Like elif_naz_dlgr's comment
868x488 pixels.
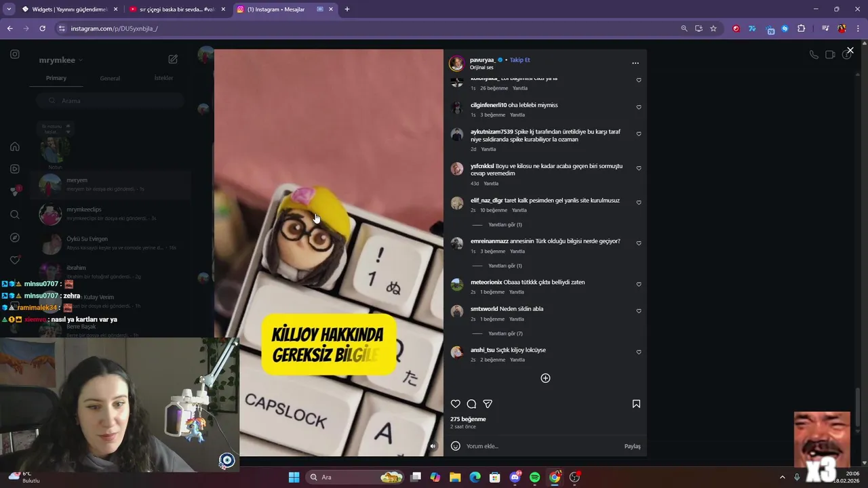pyautogui.click(x=639, y=202)
